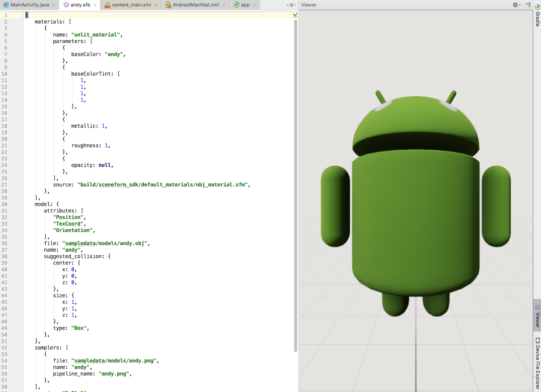This screenshot has height=392, width=541.
Task: Switch to the MainActivity.java tab
Action: 29,5
